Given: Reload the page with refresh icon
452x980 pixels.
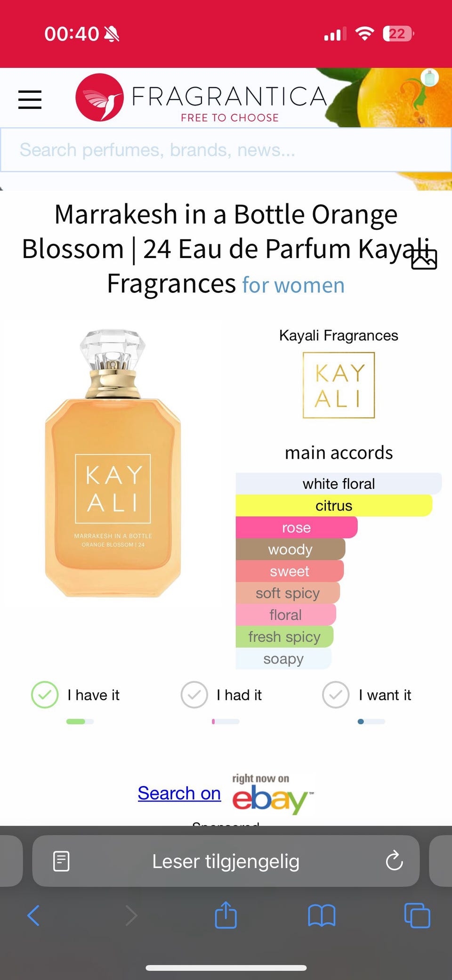Looking at the screenshot, I should point(394,861).
